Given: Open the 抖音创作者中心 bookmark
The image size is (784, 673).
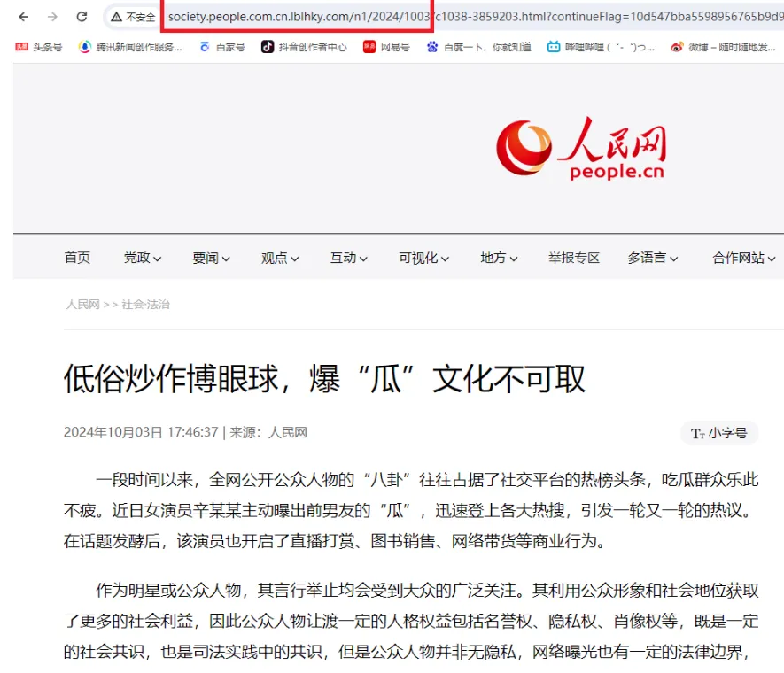Looking at the screenshot, I should 304,47.
